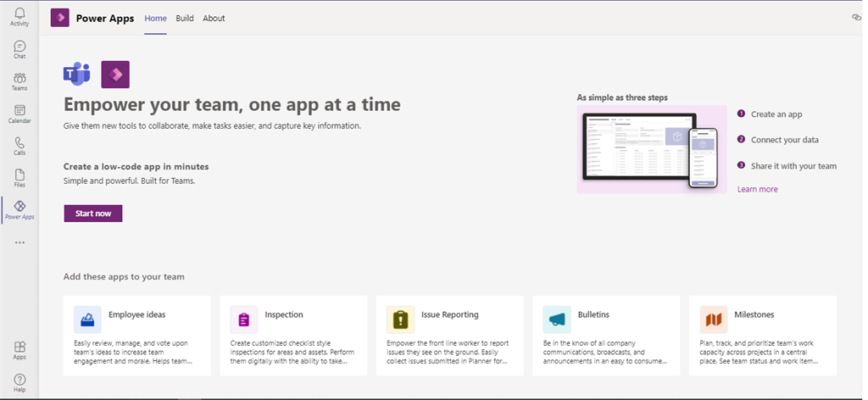This screenshot has width=868, height=400.
Task: Open the Calendar icon
Action: point(20,110)
